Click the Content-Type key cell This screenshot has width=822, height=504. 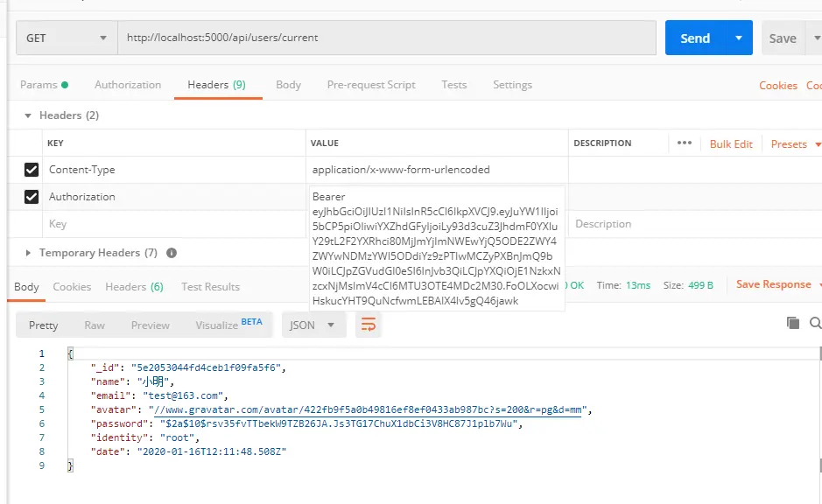pyautogui.click(x=174, y=170)
